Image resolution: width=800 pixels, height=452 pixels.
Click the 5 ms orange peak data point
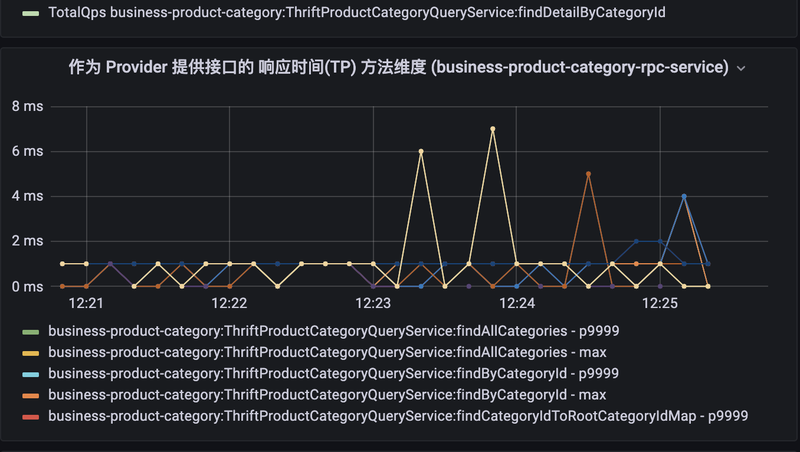(588, 174)
